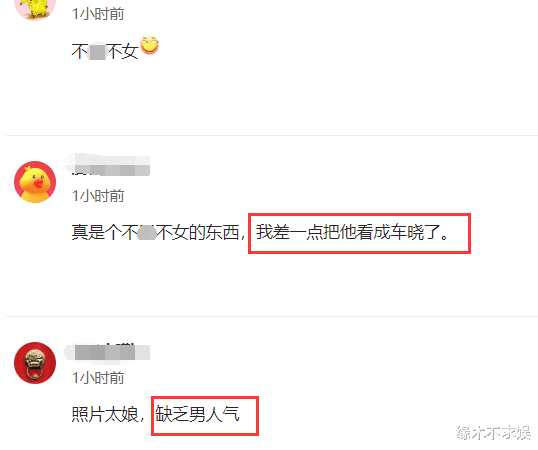The width and height of the screenshot is (538, 450).
Task: Open the lion door knocker avatar
Action: click(35, 363)
